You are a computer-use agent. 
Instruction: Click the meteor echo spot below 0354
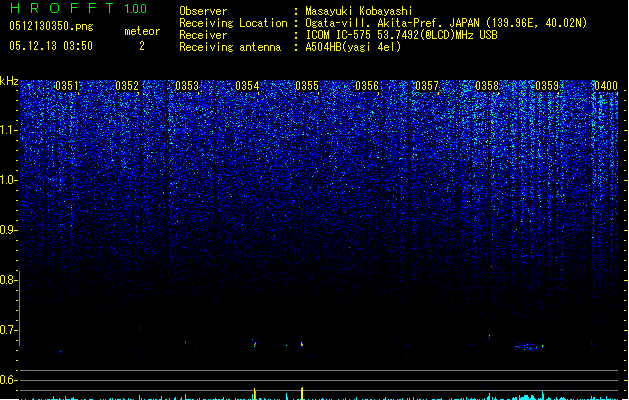coord(254,344)
